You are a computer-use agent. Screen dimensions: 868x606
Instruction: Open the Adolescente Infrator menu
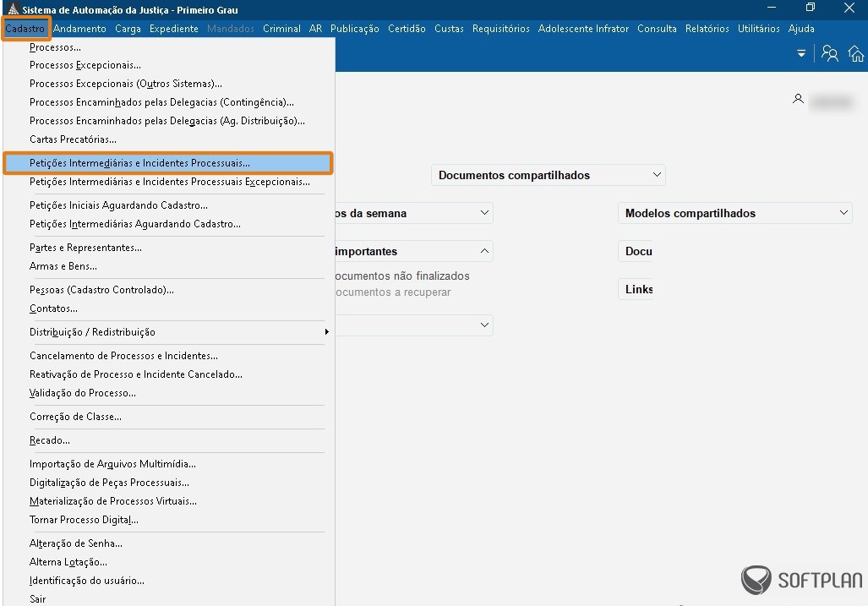tap(583, 29)
